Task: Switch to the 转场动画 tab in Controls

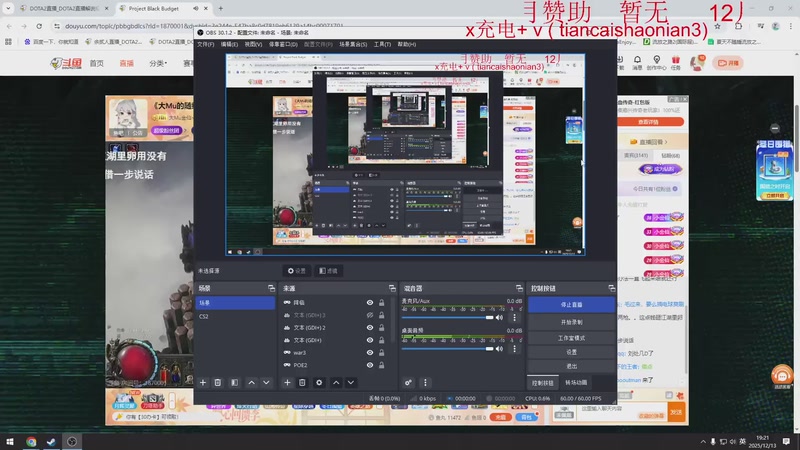Action: click(x=576, y=383)
